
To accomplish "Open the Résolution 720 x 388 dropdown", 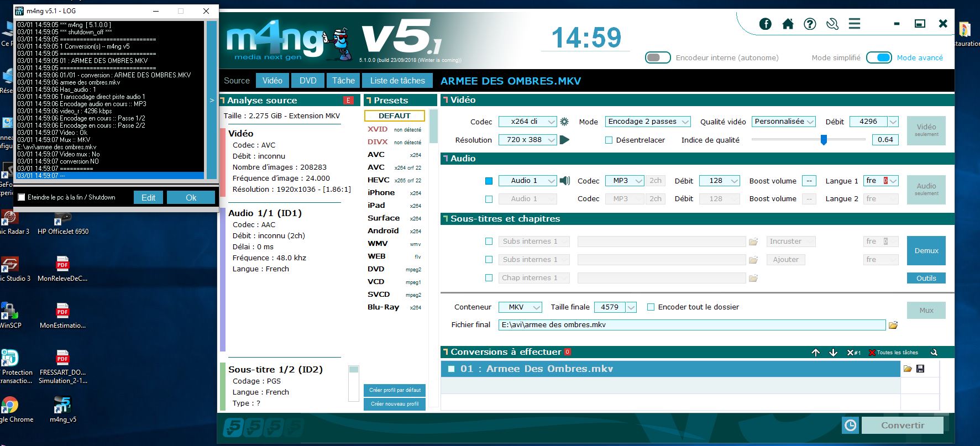I will pyautogui.click(x=527, y=140).
